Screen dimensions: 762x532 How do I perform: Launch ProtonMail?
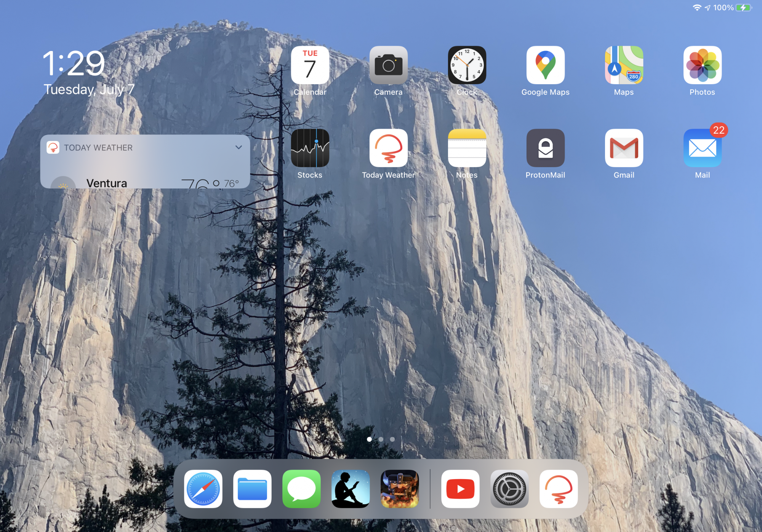pyautogui.click(x=545, y=148)
